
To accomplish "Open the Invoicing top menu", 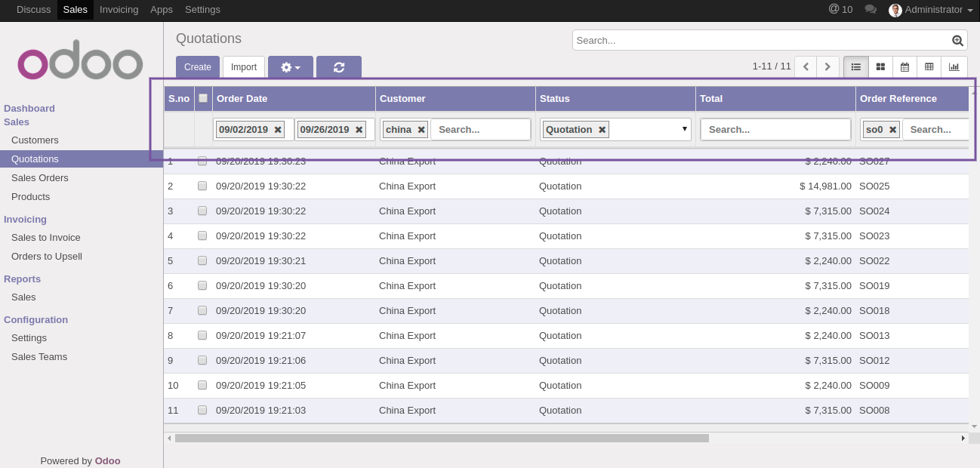I will (119, 10).
